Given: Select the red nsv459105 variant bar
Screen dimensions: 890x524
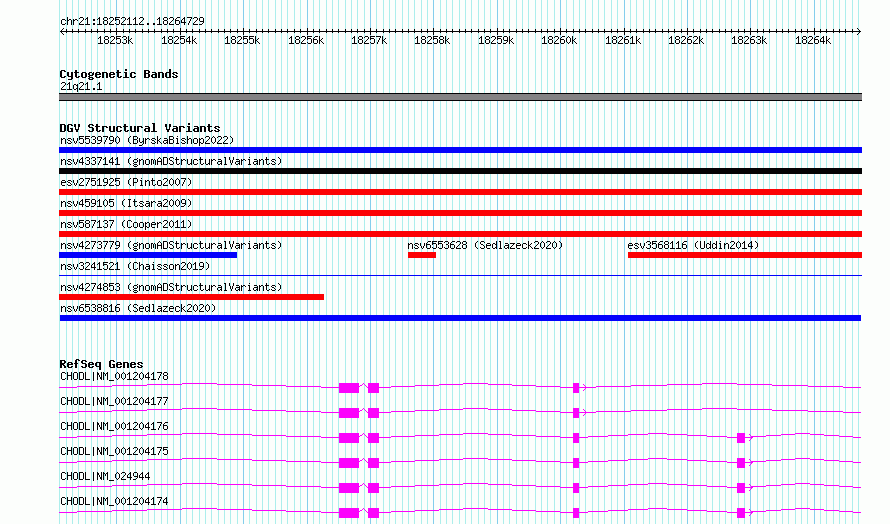Looking at the screenshot, I should pos(460,213).
